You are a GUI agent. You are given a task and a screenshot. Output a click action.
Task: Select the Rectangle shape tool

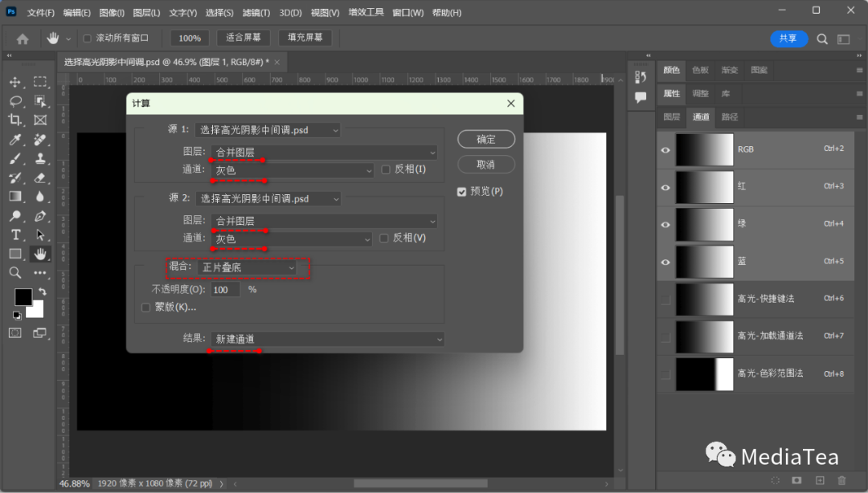[x=15, y=254]
